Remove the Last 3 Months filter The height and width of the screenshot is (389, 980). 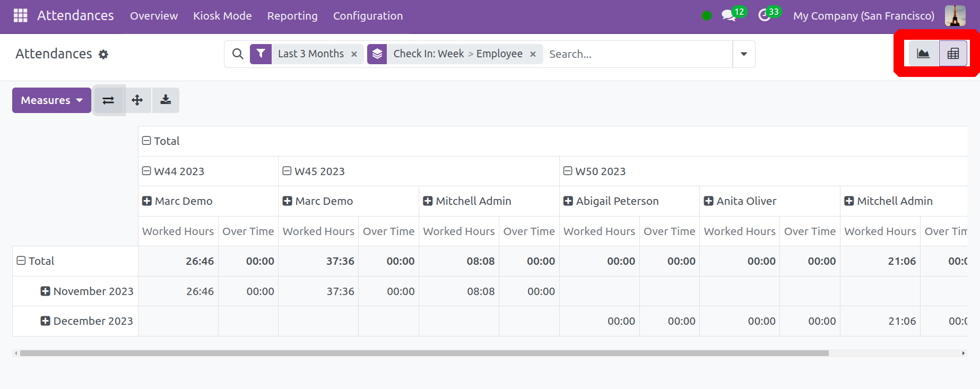(x=354, y=54)
